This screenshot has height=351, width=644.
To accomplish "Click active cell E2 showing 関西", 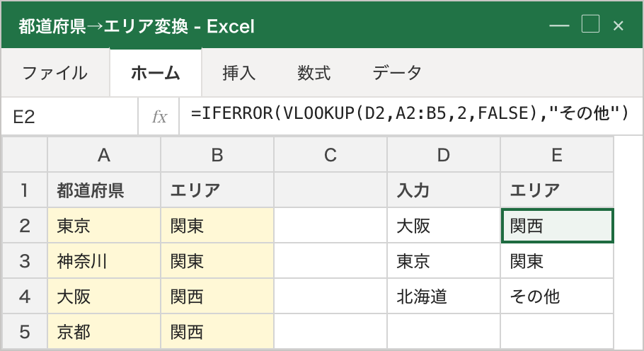I will (557, 225).
